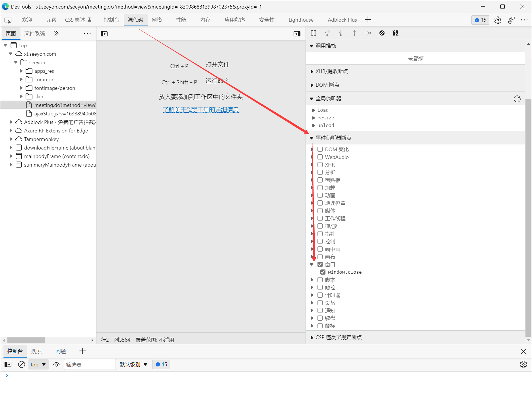Click the console 筛选器 filter field
The height and width of the screenshot is (415, 532).
[x=90, y=364]
